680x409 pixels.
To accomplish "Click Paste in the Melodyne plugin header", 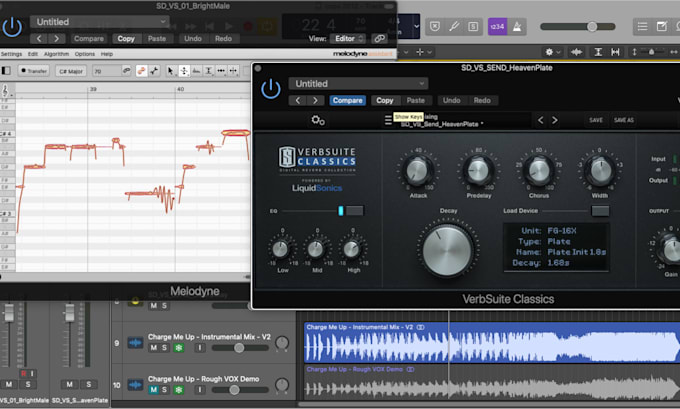I will (x=157, y=39).
